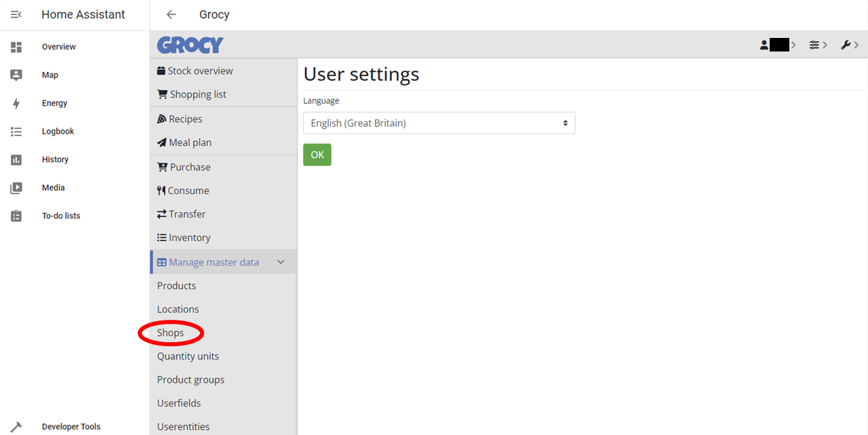Viewport: 868px width, 435px height.
Task: Open the wrench configuration menu icon
Action: tap(846, 45)
